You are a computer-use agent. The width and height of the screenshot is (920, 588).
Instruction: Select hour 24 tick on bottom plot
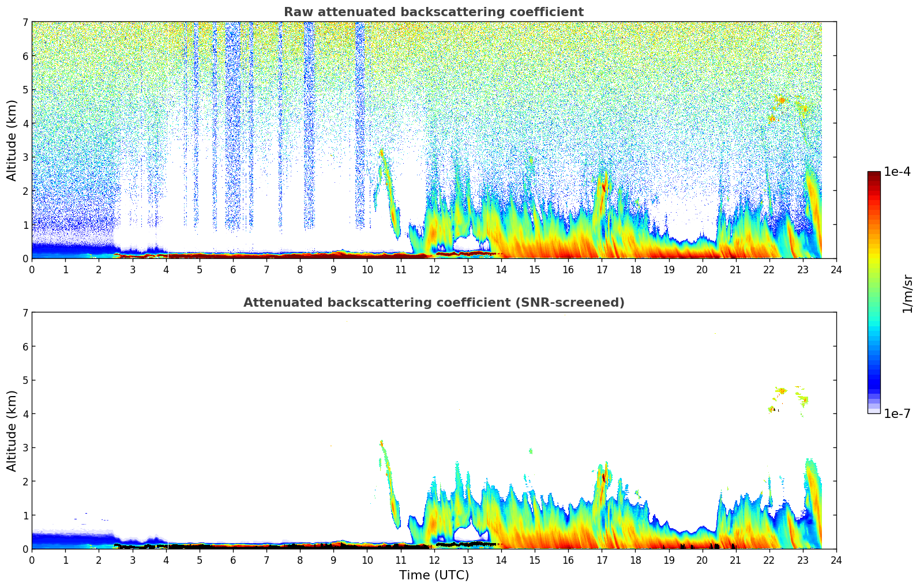pyautogui.click(x=836, y=560)
